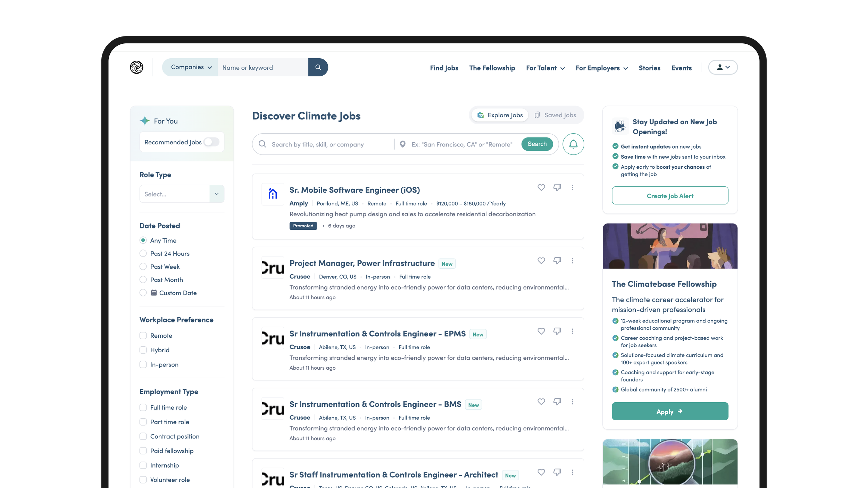Click the magnifier search button in header
The image size is (868, 488).
click(x=318, y=67)
